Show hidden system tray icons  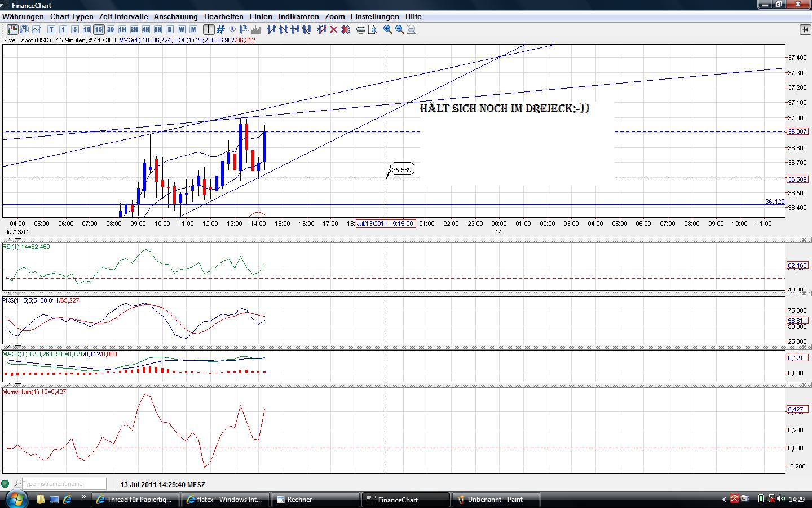click(725, 500)
